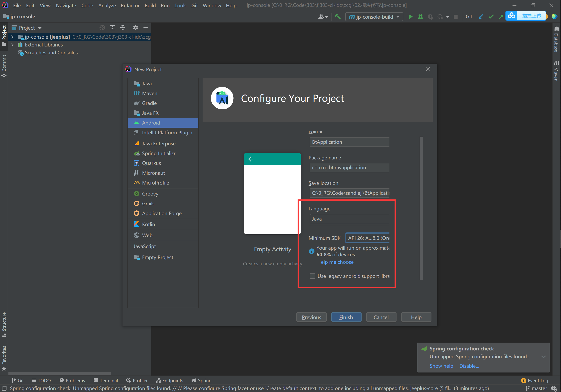Close the New Project dialog
561x392 pixels.
click(x=428, y=69)
